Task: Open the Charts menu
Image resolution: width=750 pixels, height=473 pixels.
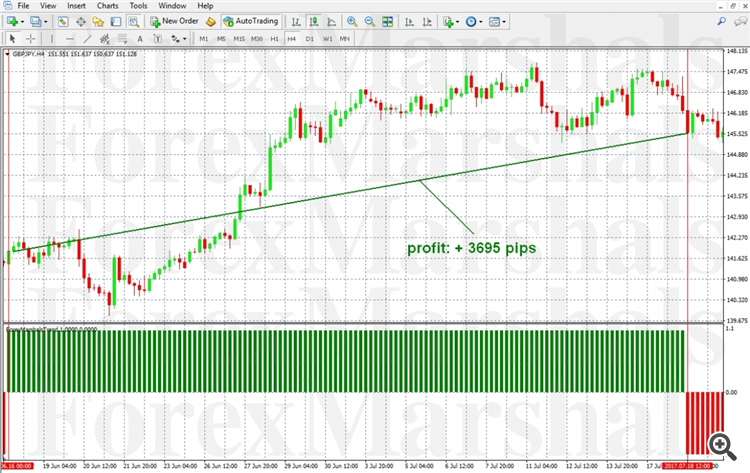Action: [x=108, y=6]
